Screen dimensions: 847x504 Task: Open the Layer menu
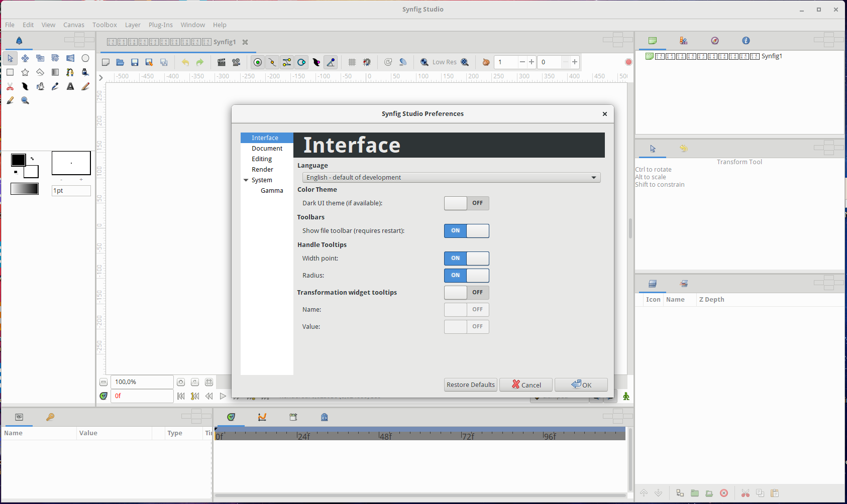(x=133, y=25)
